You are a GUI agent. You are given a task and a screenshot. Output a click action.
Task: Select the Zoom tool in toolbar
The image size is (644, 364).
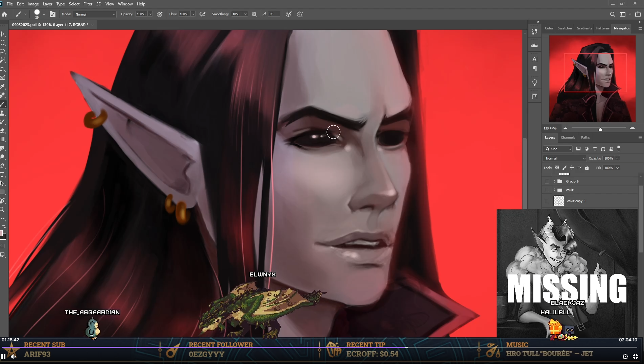click(2, 210)
